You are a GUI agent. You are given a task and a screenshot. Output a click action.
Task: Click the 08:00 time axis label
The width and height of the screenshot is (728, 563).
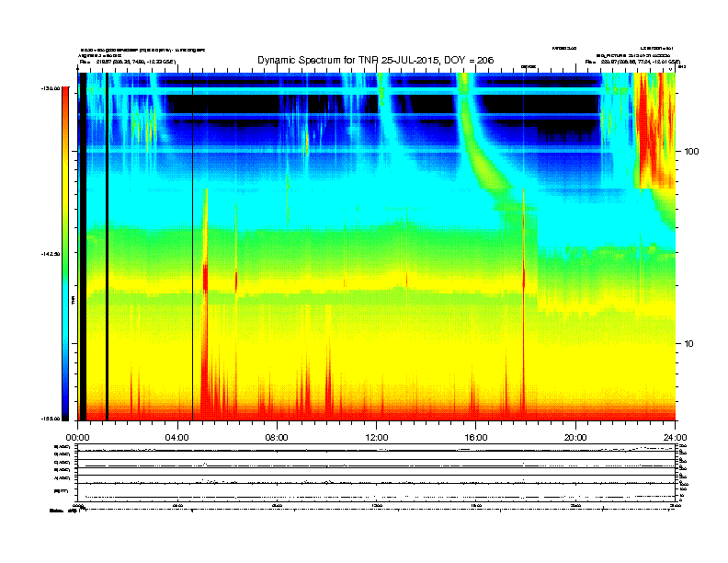(x=277, y=438)
